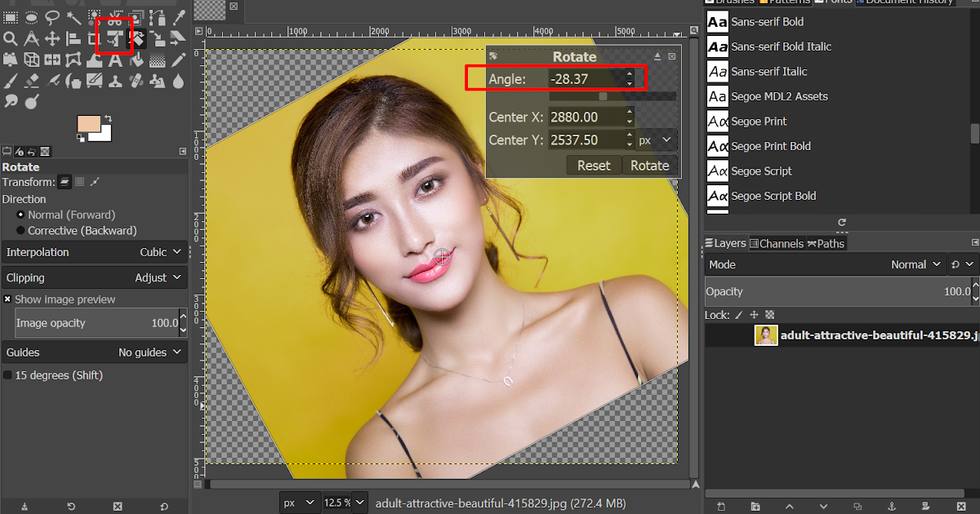Select the Eraser tool
The height and width of the screenshot is (514, 980).
point(31,80)
